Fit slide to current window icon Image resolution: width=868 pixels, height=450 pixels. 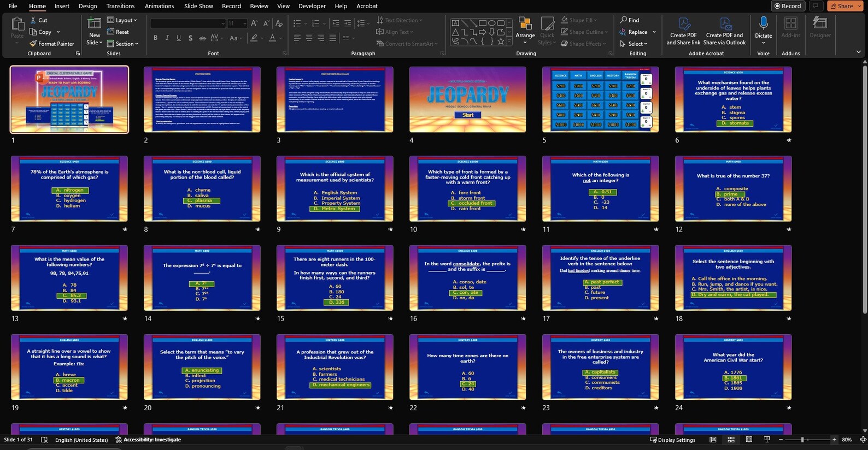pyautogui.click(x=863, y=440)
